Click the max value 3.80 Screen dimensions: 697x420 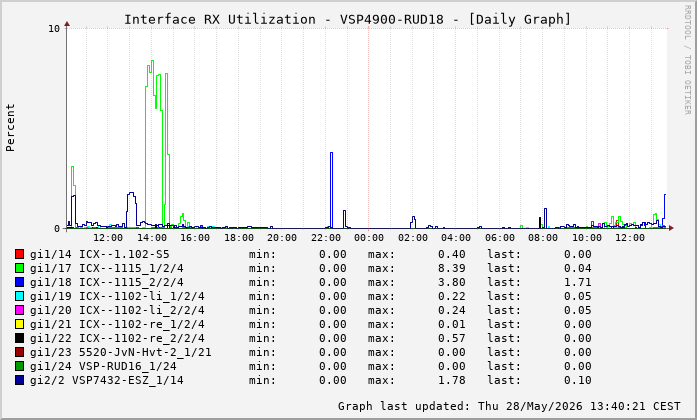[x=452, y=282]
